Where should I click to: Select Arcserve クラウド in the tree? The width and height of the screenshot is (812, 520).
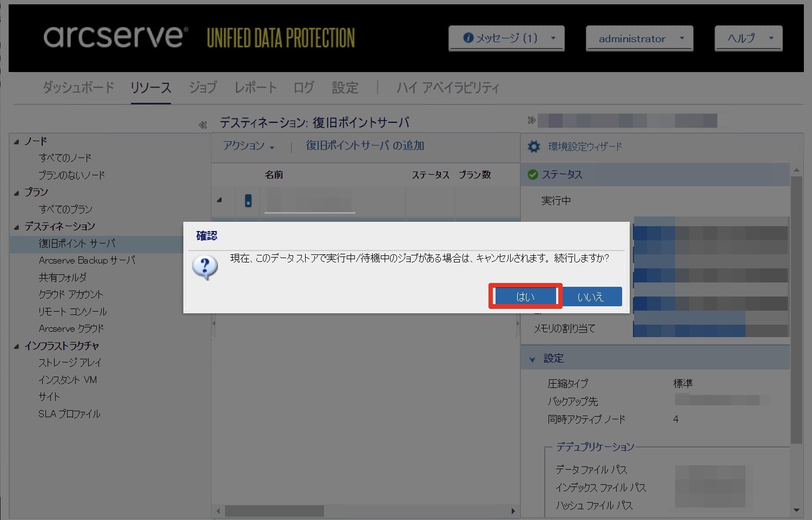pyautogui.click(x=71, y=328)
